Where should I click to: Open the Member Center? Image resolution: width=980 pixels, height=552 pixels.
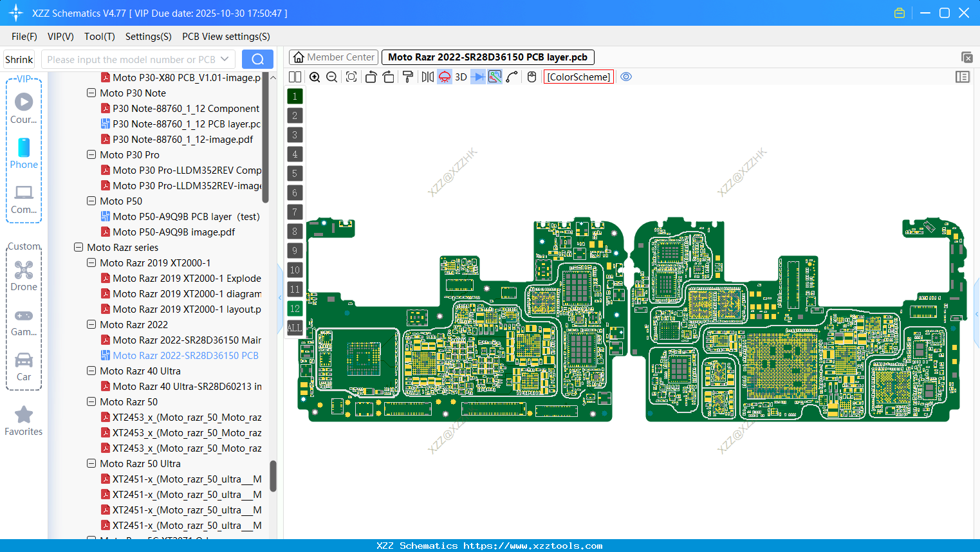tap(333, 57)
